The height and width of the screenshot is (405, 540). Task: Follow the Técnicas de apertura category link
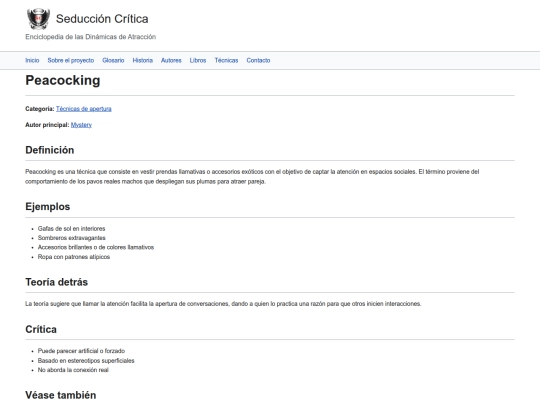pos(84,109)
